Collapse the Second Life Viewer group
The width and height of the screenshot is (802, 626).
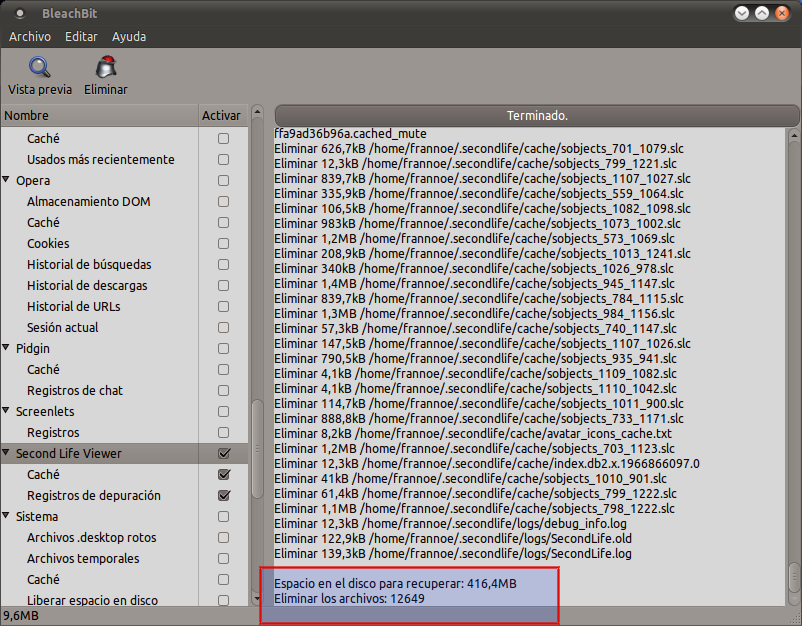point(6,453)
